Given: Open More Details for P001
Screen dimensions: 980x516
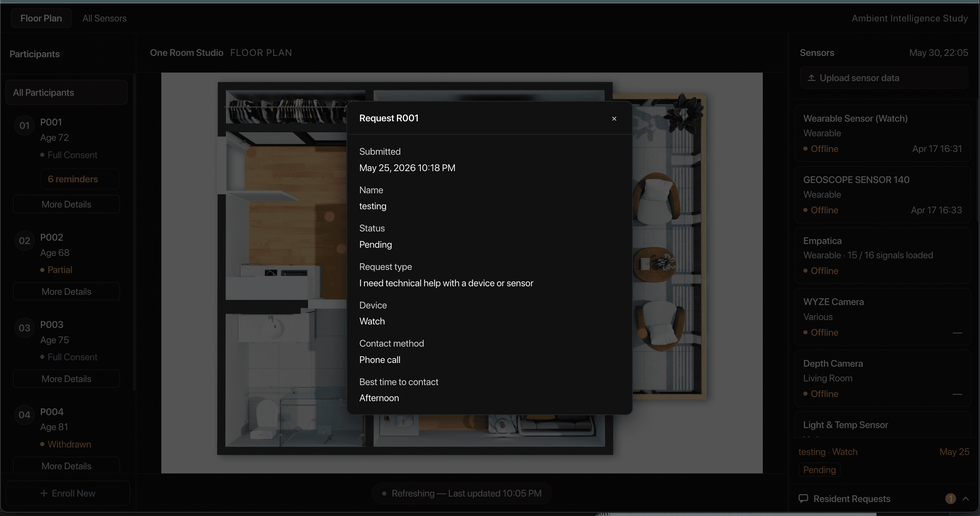Looking at the screenshot, I should pos(66,204).
